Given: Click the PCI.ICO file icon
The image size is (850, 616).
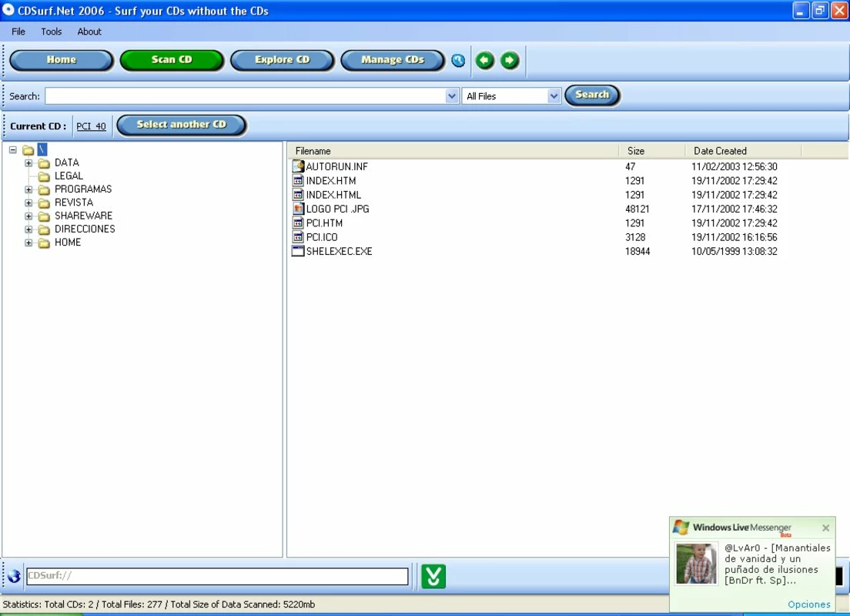Looking at the screenshot, I should [x=298, y=236].
